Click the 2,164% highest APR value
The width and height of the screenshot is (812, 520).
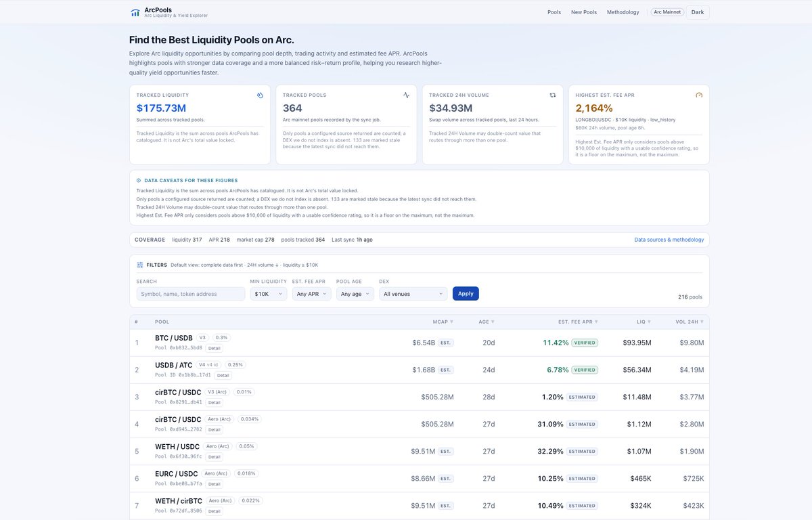pos(594,108)
